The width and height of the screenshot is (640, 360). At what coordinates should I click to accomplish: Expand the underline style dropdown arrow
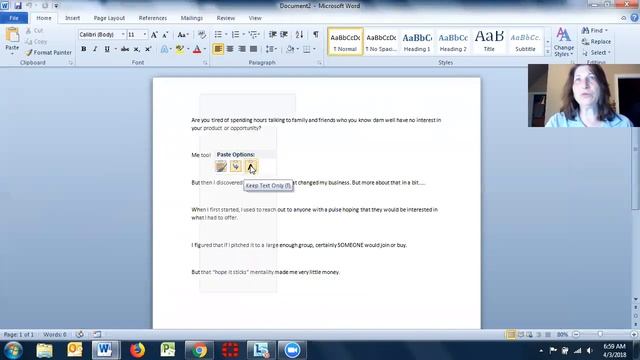coord(116,49)
